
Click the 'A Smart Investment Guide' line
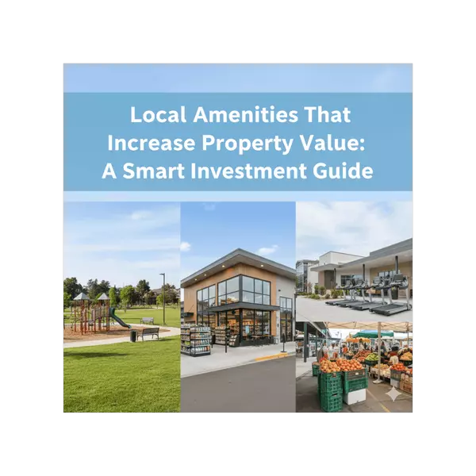point(237,171)
